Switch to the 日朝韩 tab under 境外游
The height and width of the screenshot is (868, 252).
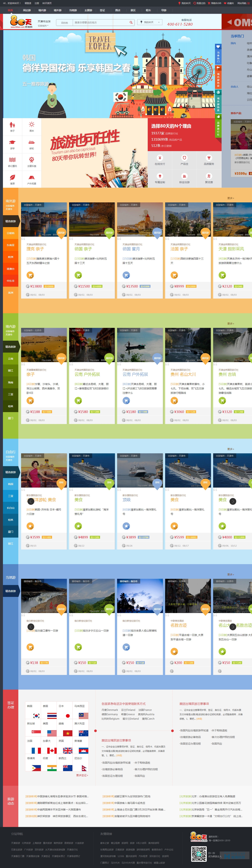click(10, 233)
